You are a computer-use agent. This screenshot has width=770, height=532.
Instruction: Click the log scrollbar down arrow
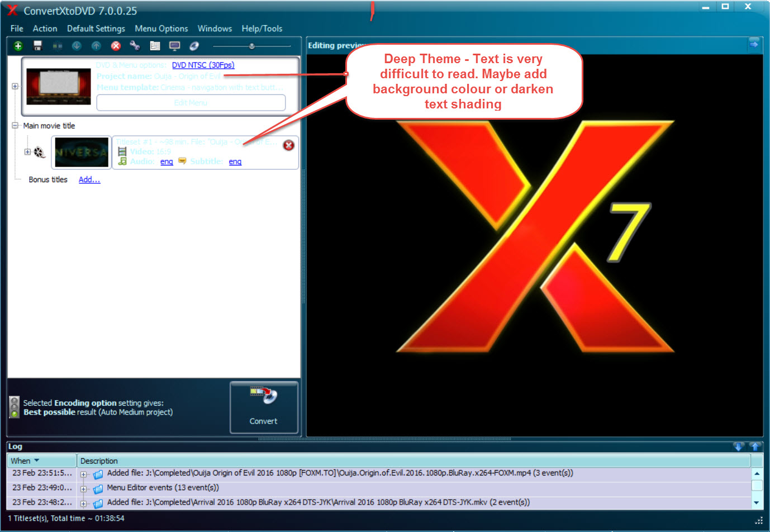[x=757, y=502]
